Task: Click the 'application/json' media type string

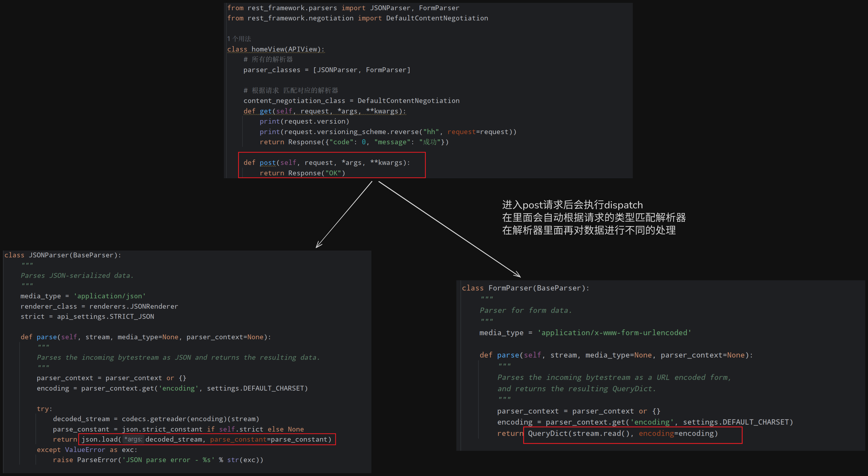Action: 109,296
